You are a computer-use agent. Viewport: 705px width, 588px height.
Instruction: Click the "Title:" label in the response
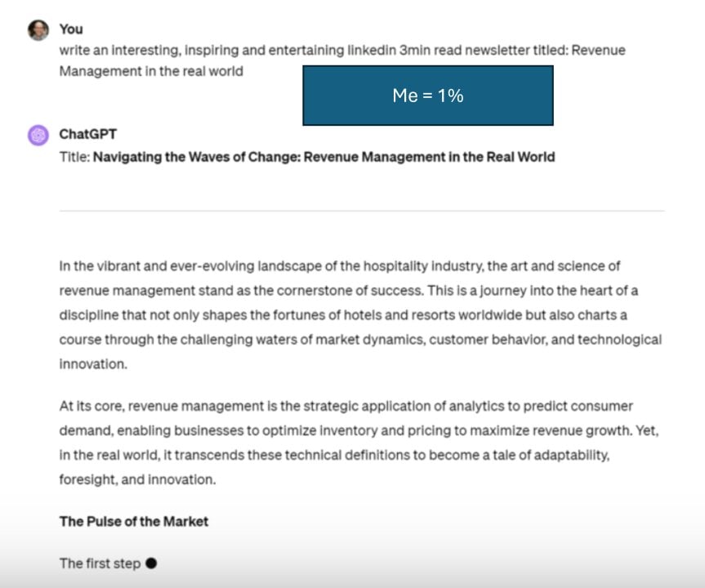pos(74,156)
